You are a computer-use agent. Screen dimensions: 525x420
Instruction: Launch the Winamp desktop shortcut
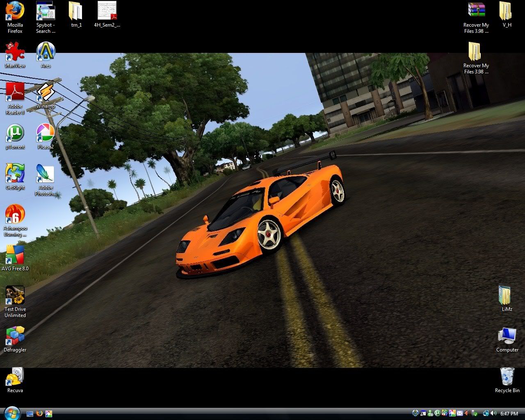pyautogui.click(x=46, y=96)
